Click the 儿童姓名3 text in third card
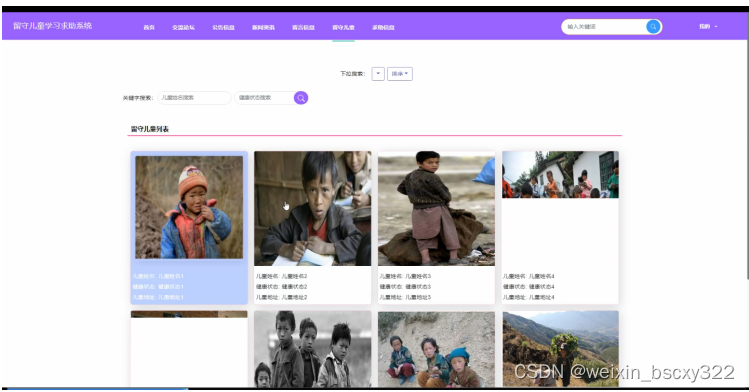The width and height of the screenshot is (749, 392). (418, 276)
